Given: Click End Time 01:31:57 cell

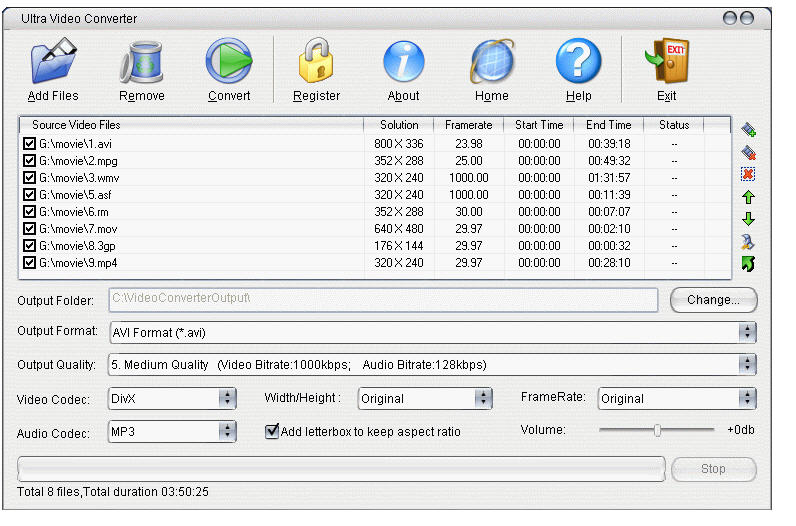Looking at the screenshot, I should (x=609, y=178).
